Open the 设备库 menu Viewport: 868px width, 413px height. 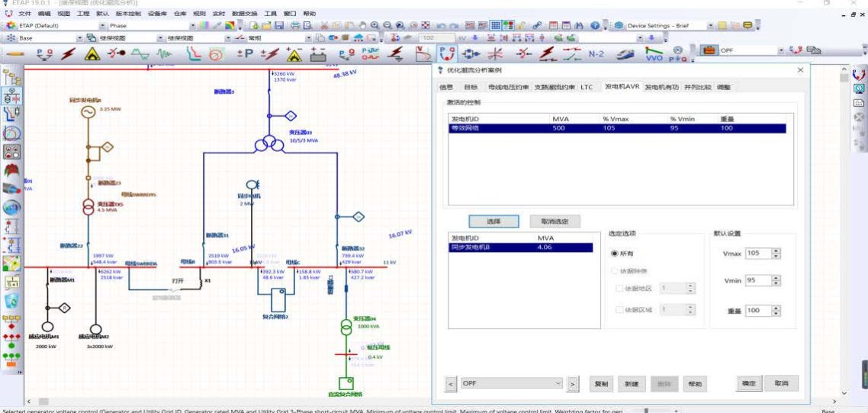point(158,14)
